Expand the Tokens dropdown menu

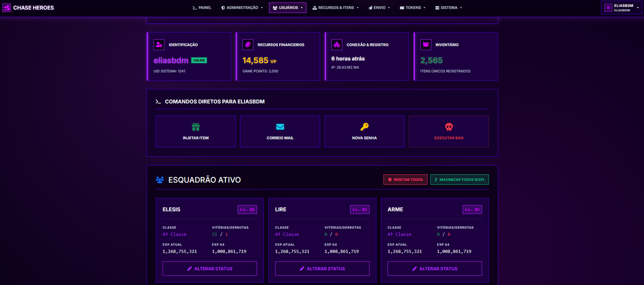click(x=413, y=8)
